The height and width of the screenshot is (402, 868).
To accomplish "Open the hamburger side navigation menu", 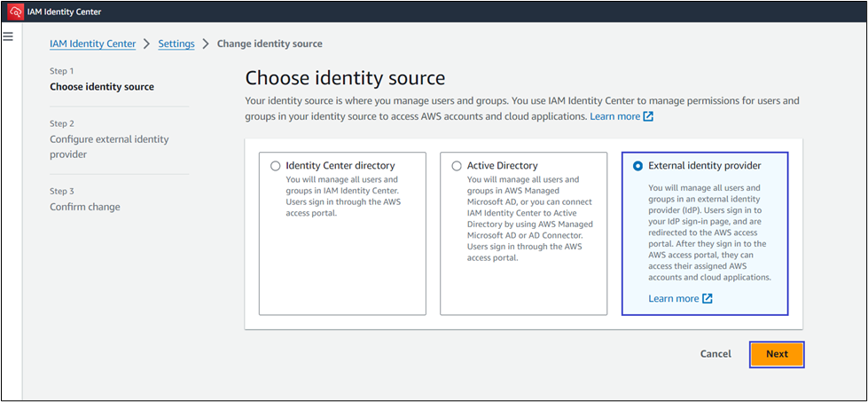I will pos(9,36).
